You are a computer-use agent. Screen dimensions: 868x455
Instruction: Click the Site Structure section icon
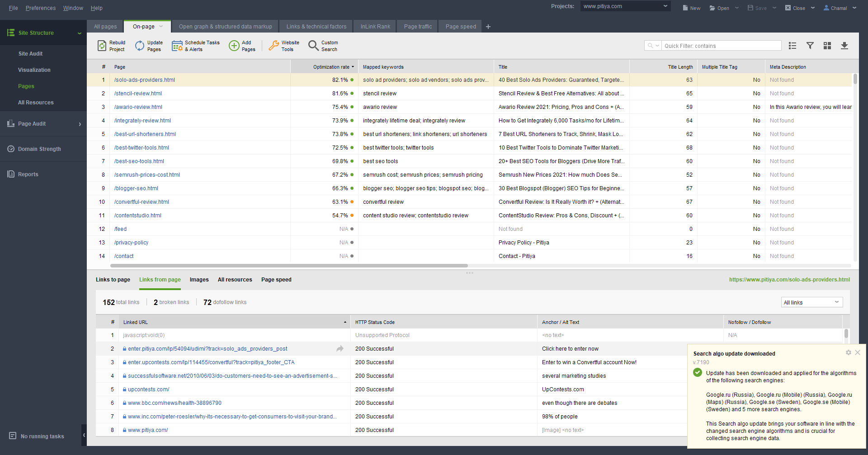(11, 33)
